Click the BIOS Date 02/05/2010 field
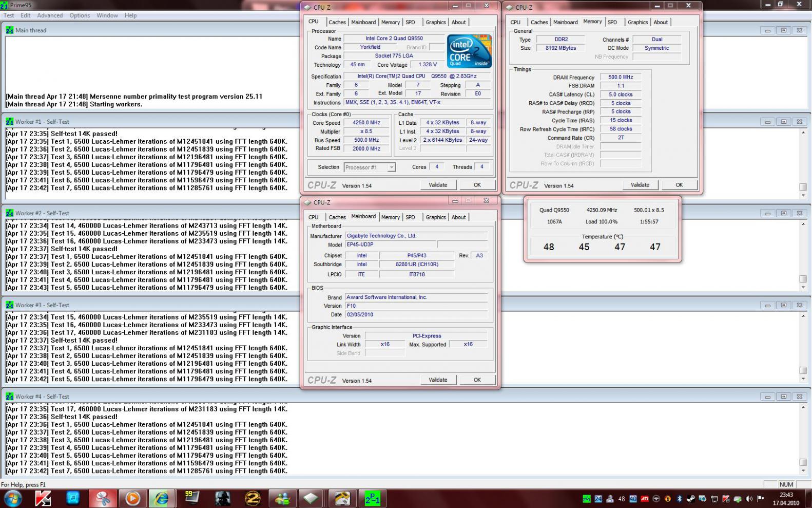812x508 pixels. tap(416, 314)
